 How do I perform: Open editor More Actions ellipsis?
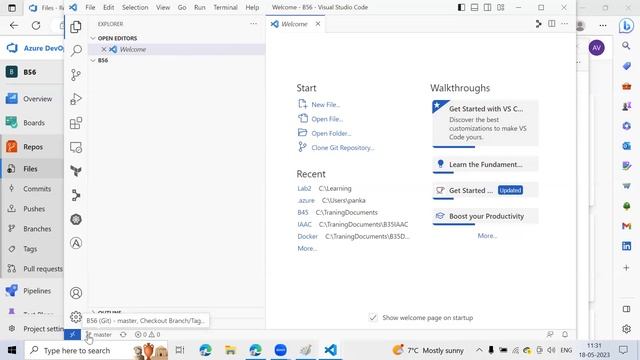click(564, 24)
